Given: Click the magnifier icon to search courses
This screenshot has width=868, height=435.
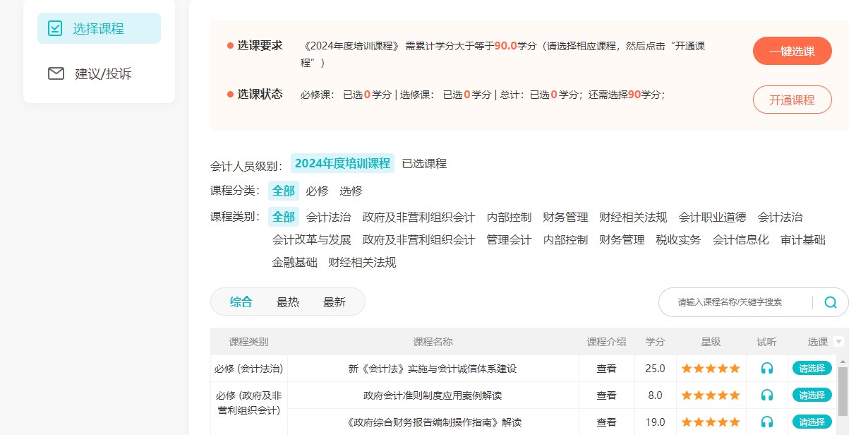Looking at the screenshot, I should [830, 302].
